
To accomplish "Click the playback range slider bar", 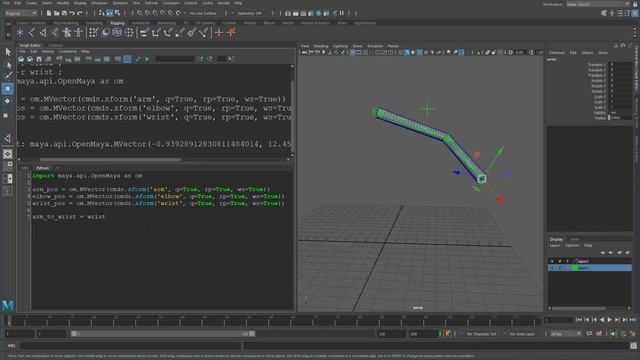I will click(163, 334).
